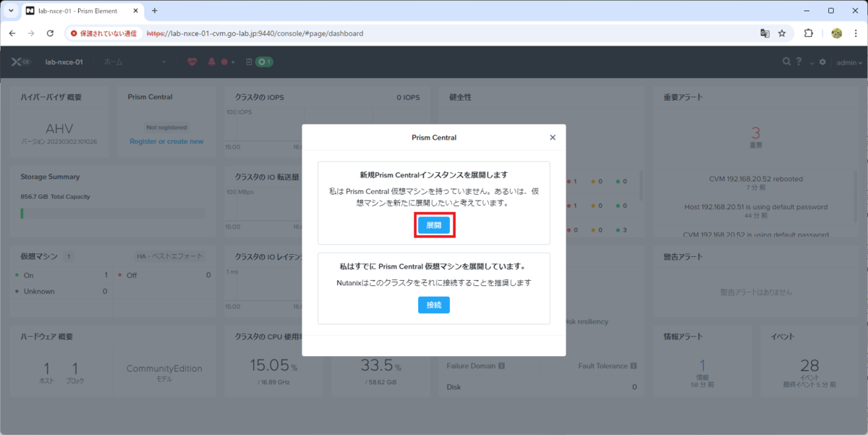Open the tab search dropdown arrow
This screenshot has height=435, width=868.
point(10,11)
